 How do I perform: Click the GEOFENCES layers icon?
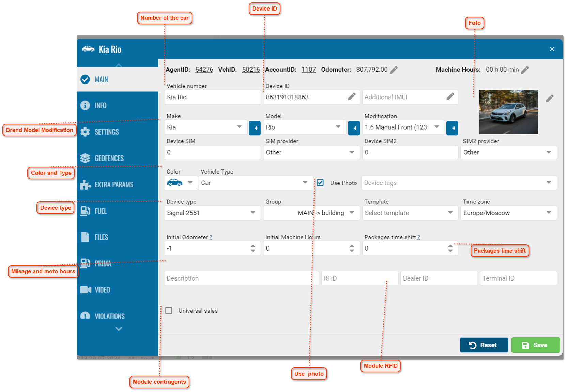[85, 158]
